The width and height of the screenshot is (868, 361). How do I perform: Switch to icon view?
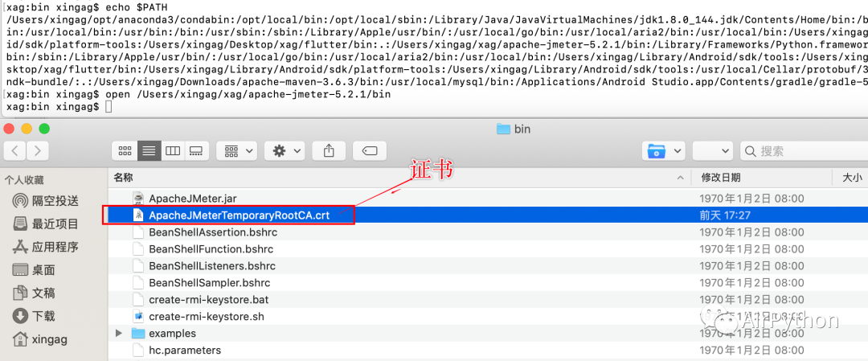[125, 150]
